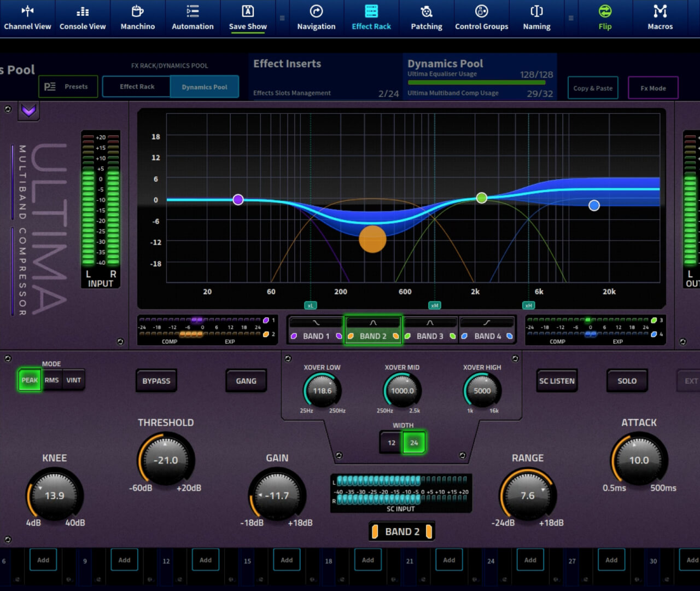Click the SC INPUT meter
The image size is (700, 591).
[x=401, y=494]
